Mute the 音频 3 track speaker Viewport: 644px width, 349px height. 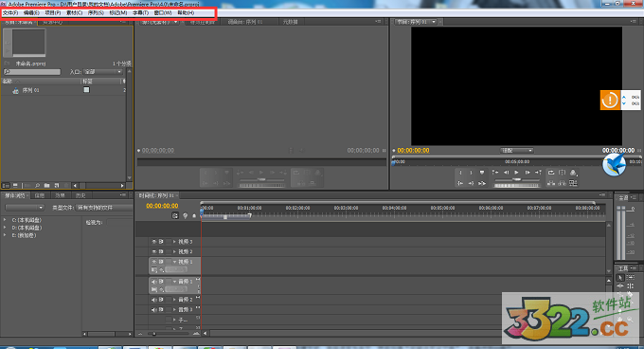[154, 309]
